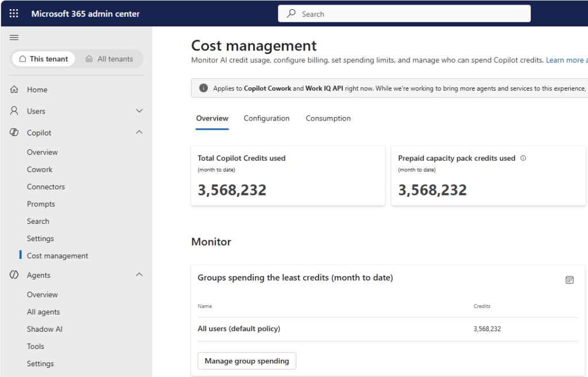The width and height of the screenshot is (588, 377).
Task: Open Shadow AI nav item
Action: click(x=45, y=329)
